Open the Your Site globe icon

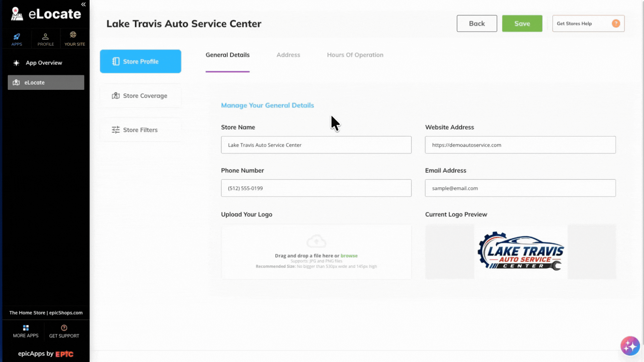[x=73, y=35]
